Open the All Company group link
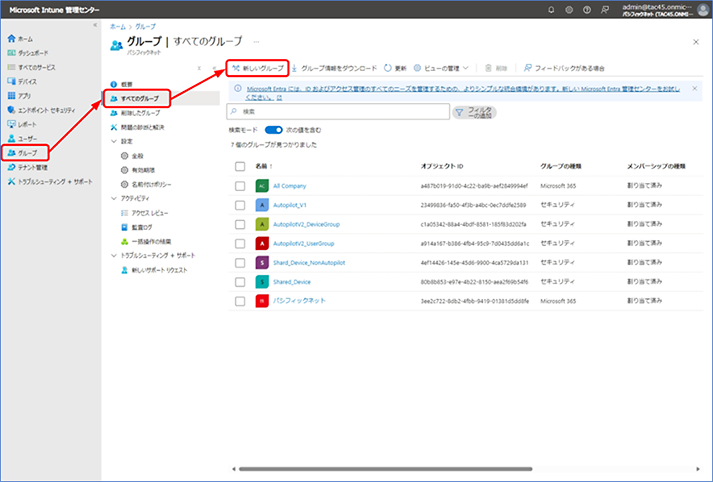Image resolution: width=713 pixels, height=482 pixels. pyautogui.click(x=290, y=186)
